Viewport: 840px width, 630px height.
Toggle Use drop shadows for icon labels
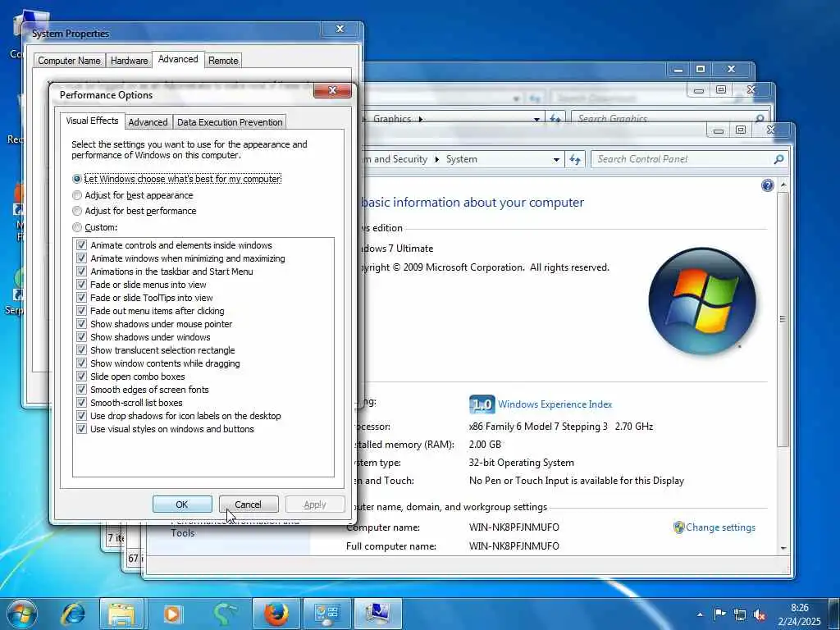click(x=81, y=416)
